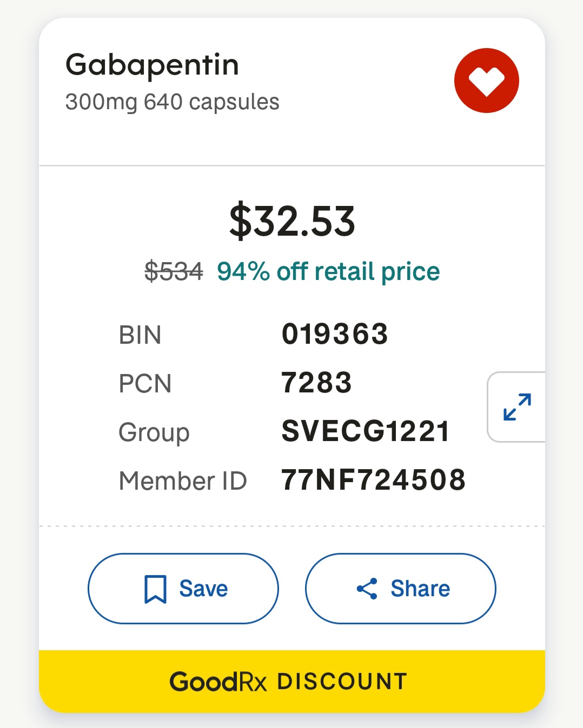Image resolution: width=583 pixels, height=728 pixels.
Task: Save this coupon
Action: pos(183,589)
